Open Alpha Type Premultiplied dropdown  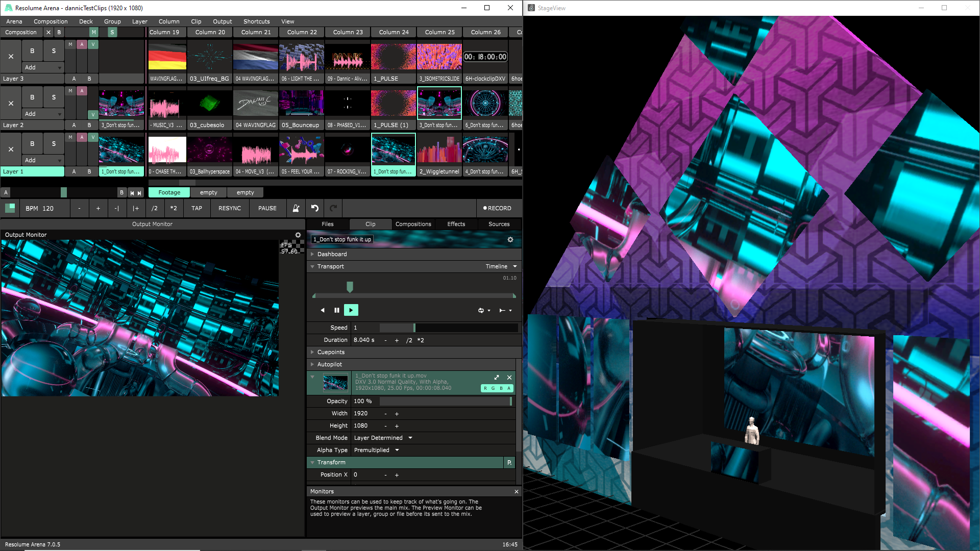point(376,450)
